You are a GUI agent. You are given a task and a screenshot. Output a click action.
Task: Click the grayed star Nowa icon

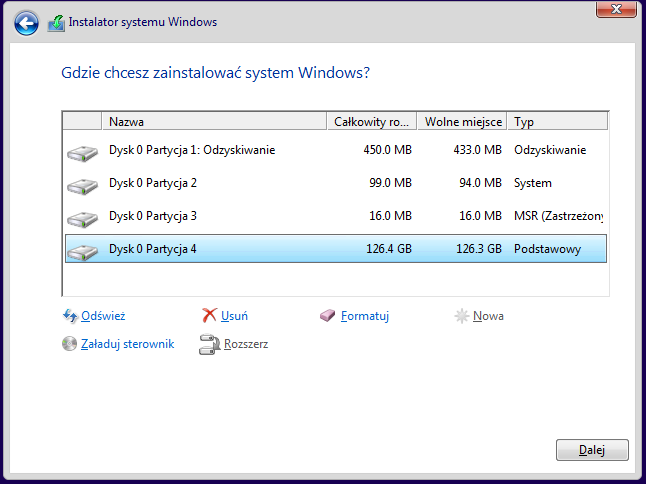[x=461, y=316]
